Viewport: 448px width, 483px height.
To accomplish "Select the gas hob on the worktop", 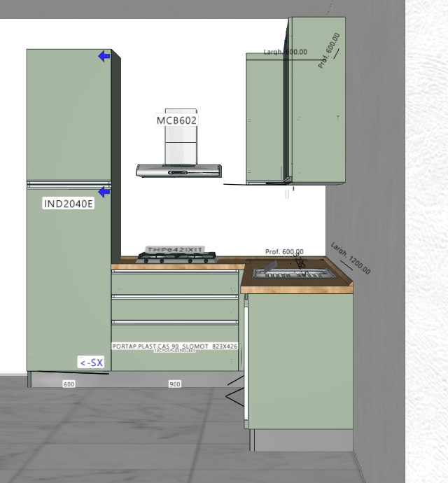I will [x=176, y=258].
